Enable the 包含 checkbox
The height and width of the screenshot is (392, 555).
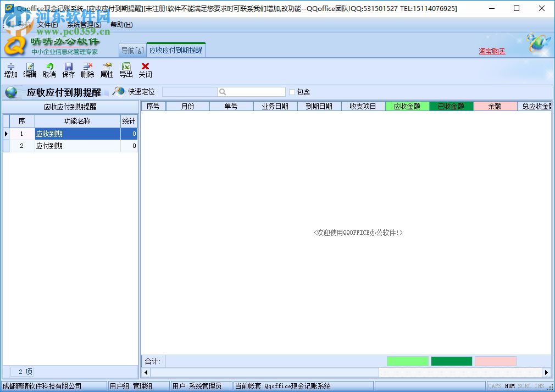(291, 92)
